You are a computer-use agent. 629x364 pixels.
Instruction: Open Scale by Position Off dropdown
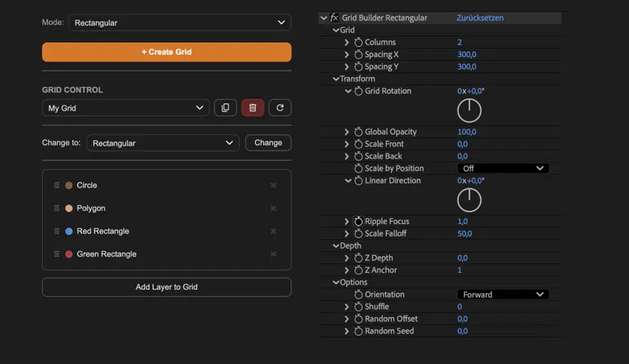[503, 168]
